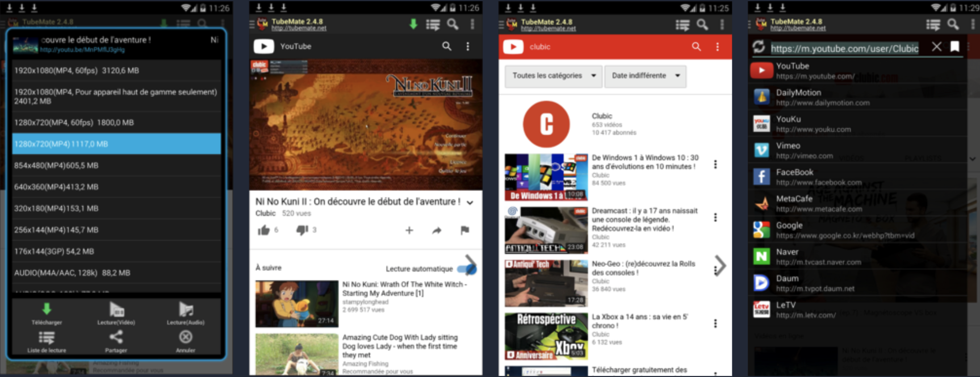Screen dimensions: 980x377
Task: Open TubeMate download list on clubic channel screen
Action: click(x=682, y=24)
